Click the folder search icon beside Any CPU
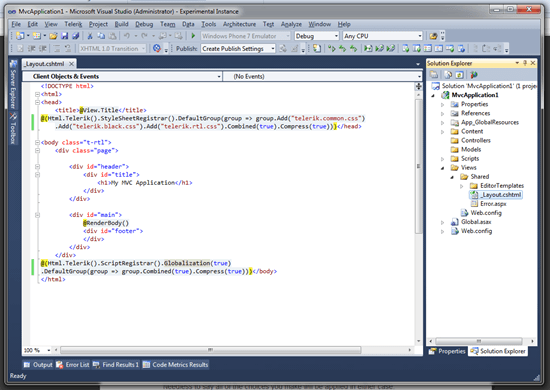This screenshot has height=390, width=550. pos(433,36)
